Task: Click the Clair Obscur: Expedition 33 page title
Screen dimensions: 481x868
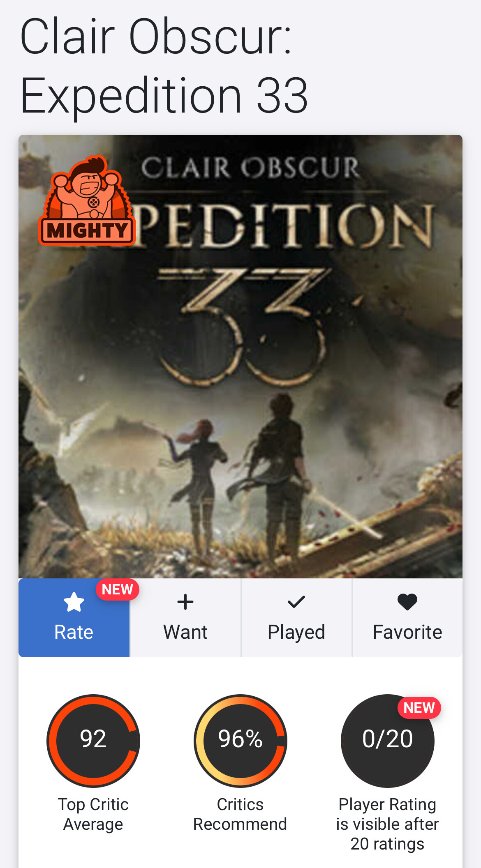Action: point(164,66)
